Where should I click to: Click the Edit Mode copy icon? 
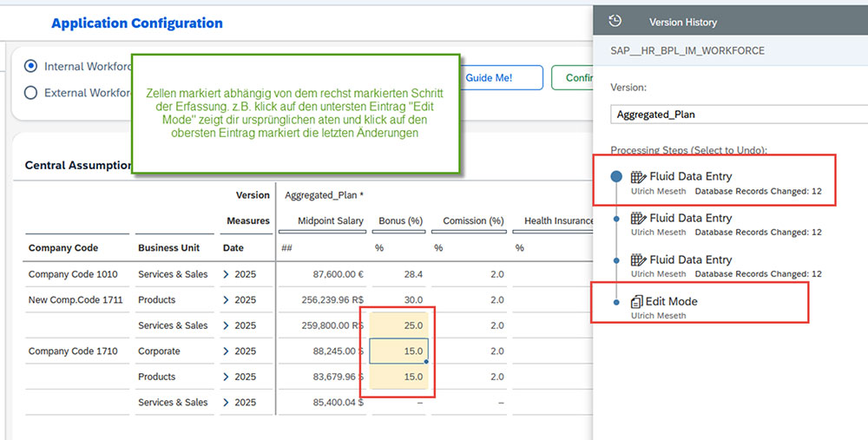click(636, 302)
